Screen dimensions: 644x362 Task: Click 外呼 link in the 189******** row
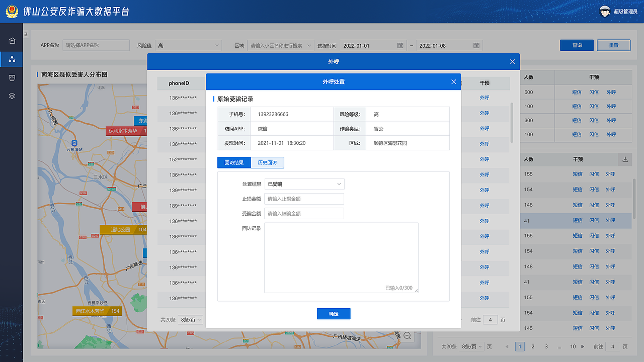(485, 206)
